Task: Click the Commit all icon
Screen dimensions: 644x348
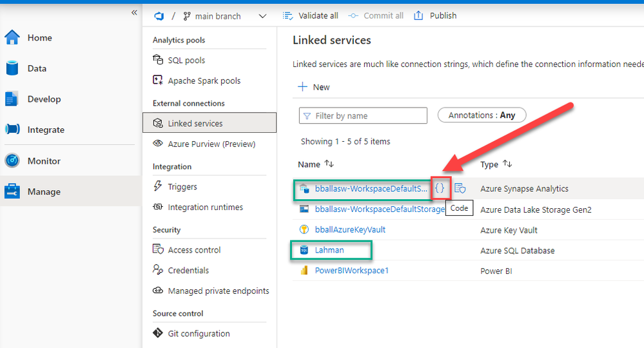Action: [353, 15]
